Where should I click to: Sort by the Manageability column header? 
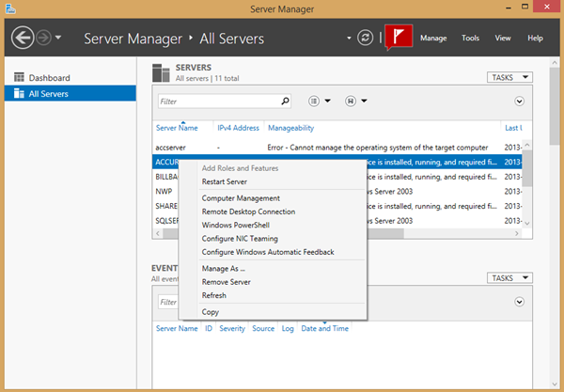pos(290,128)
